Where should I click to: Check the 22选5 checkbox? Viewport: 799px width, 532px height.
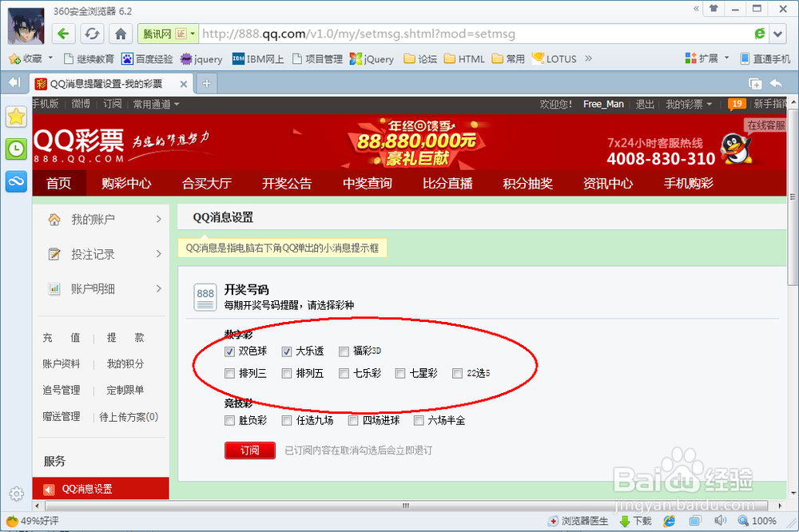click(457, 374)
